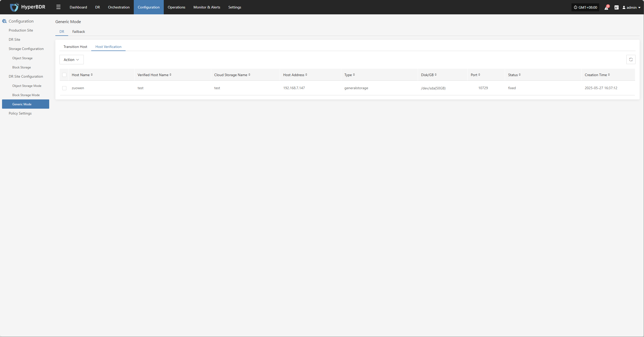Check the select-all header checkbox
Viewport: 644px width, 337px height.
tap(64, 75)
